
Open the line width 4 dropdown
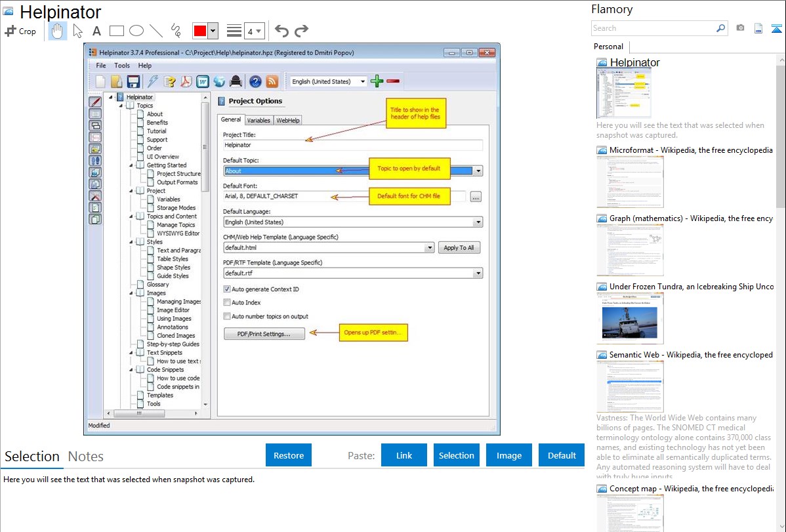(254, 31)
